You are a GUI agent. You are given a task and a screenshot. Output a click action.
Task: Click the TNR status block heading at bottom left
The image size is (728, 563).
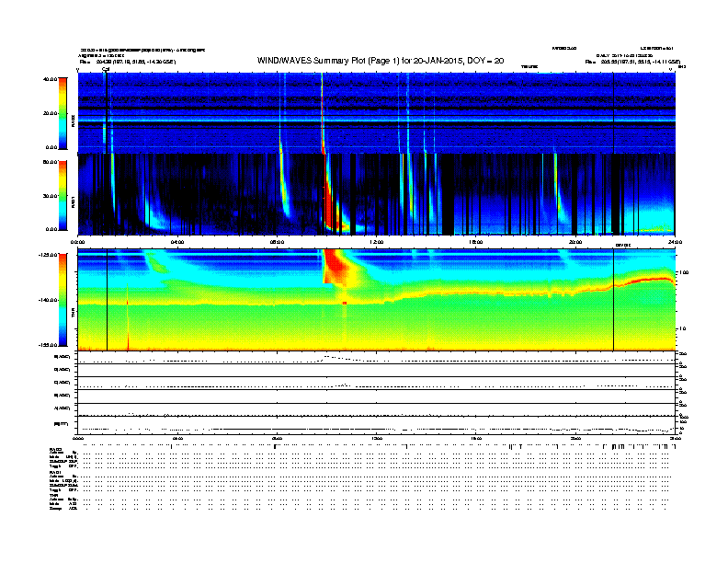pos(53,495)
